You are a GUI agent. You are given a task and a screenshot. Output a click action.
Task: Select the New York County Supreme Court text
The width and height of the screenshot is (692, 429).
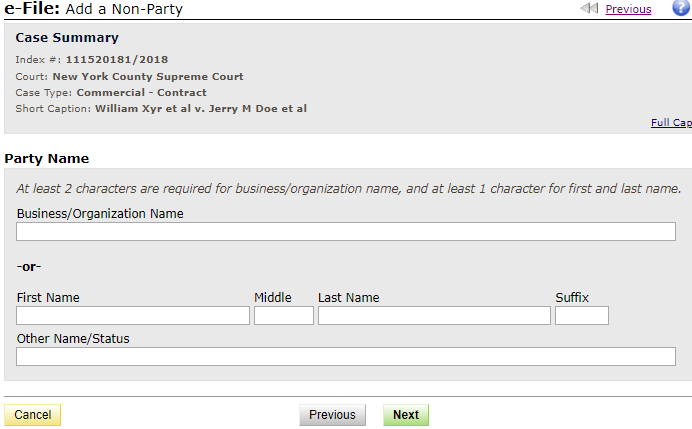coord(148,76)
